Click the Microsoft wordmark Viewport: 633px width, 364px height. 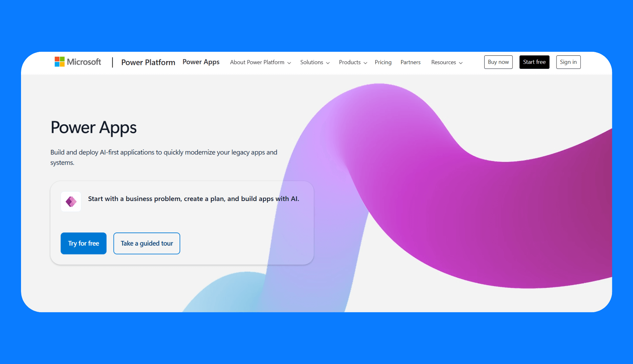point(84,62)
